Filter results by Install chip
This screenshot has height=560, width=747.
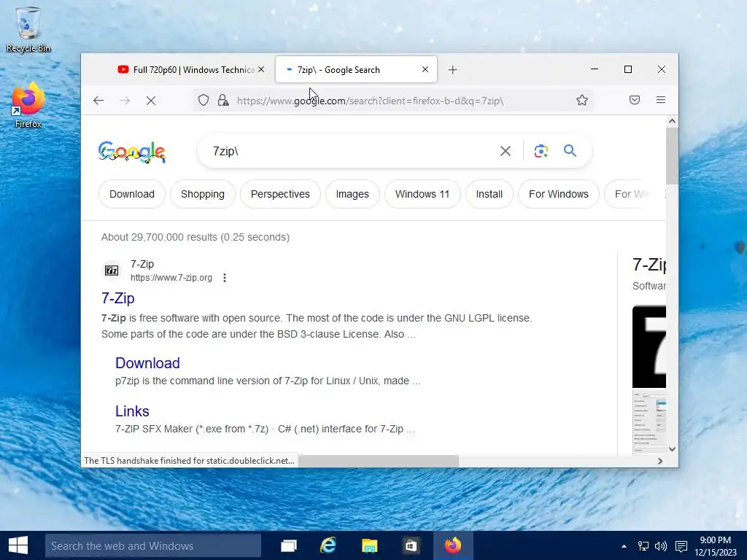click(x=489, y=194)
